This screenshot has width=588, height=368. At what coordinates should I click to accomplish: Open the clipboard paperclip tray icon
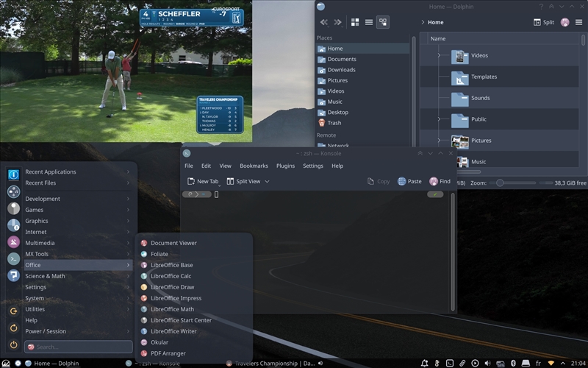tap(462, 363)
